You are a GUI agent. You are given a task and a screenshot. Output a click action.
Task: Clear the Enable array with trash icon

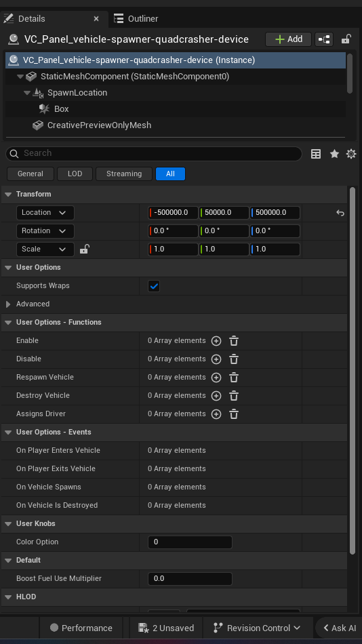(x=234, y=341)
